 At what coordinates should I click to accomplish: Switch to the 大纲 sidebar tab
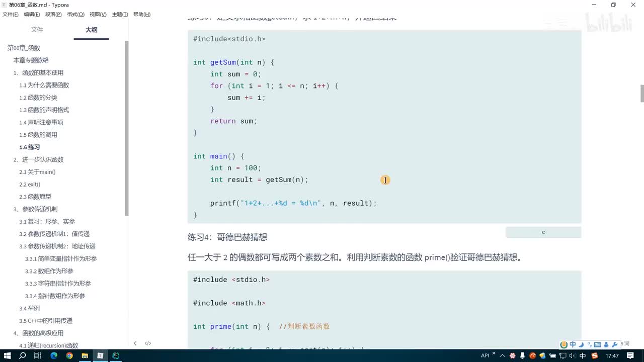coord(91,30)
